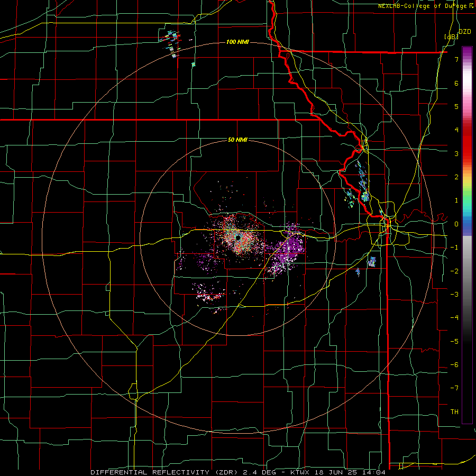
Task: Click legend value 0
Action: pyautogui.click(x=456, y=224)
